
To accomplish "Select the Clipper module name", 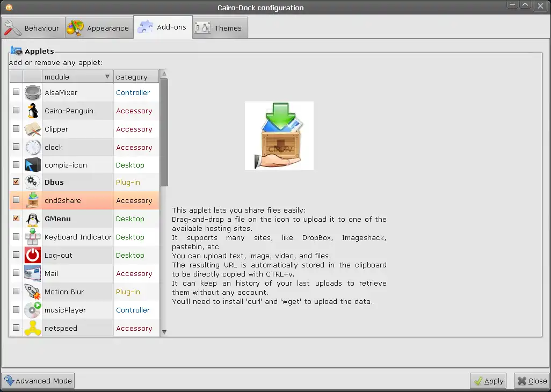I will tap(56, 129).
